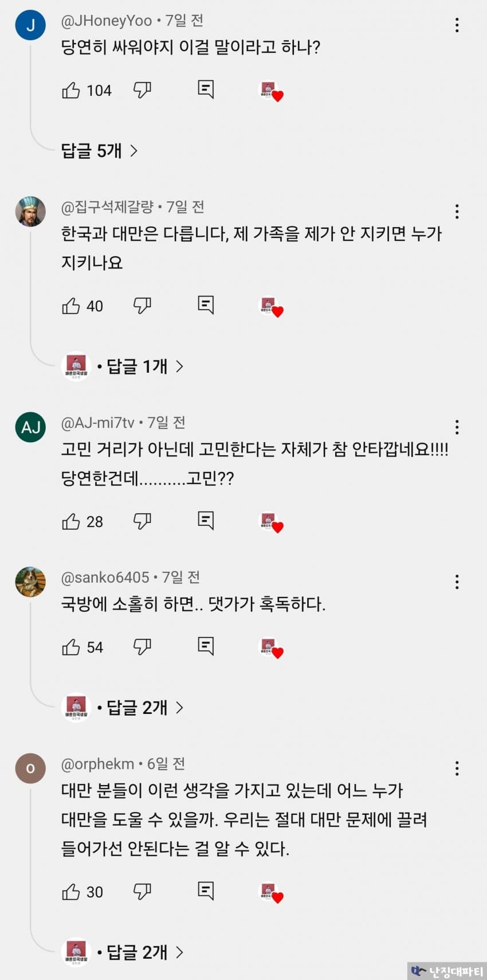Screen dimensions: 487x980
Task: Open @orphekm channel username link
Action: pos(97,764)
